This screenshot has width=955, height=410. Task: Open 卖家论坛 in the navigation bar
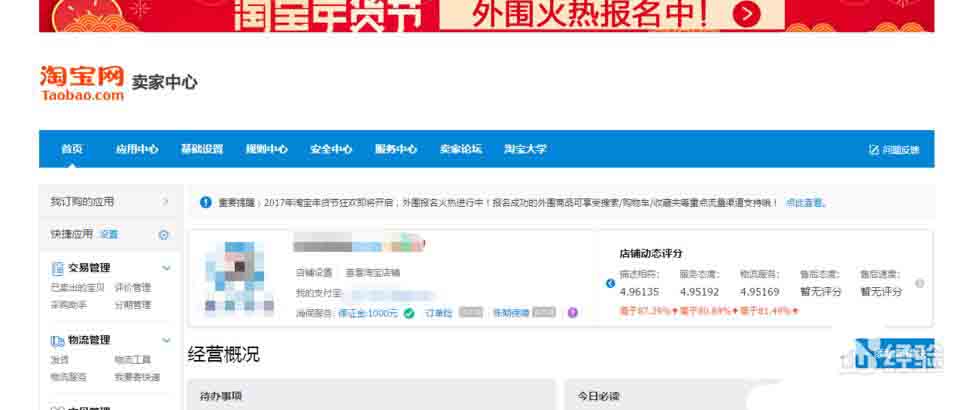[x=461, y=149]
